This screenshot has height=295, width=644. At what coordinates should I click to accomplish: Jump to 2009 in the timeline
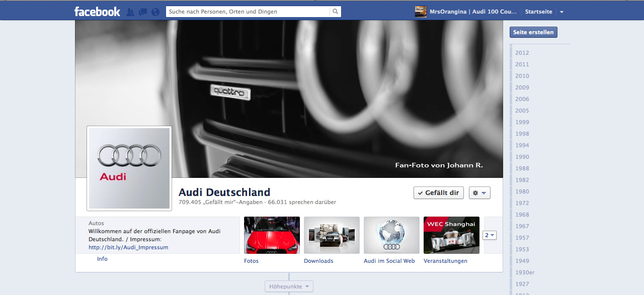click(x=522, y=87)
